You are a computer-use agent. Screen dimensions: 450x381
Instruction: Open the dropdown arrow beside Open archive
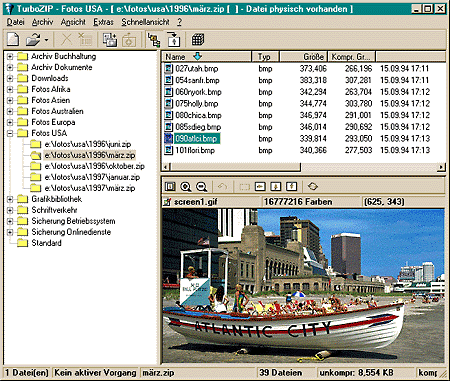tap(46, 40)
